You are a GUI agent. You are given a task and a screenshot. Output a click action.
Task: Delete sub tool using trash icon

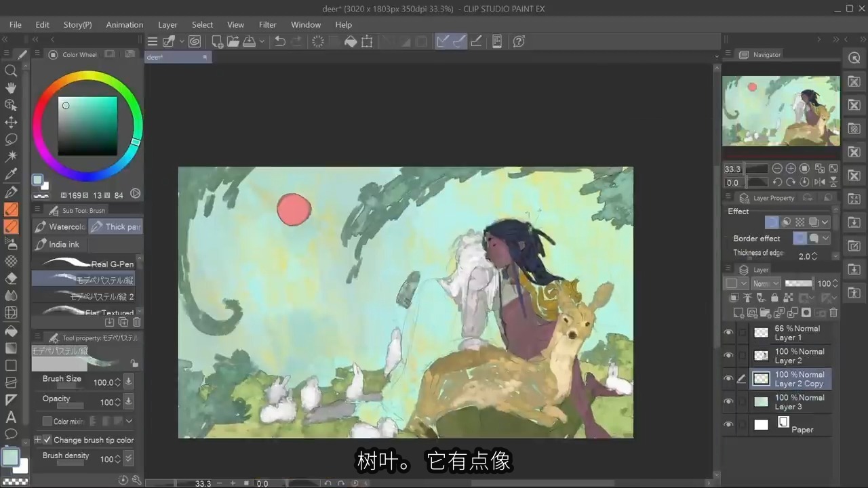click(x=137, y=322)
